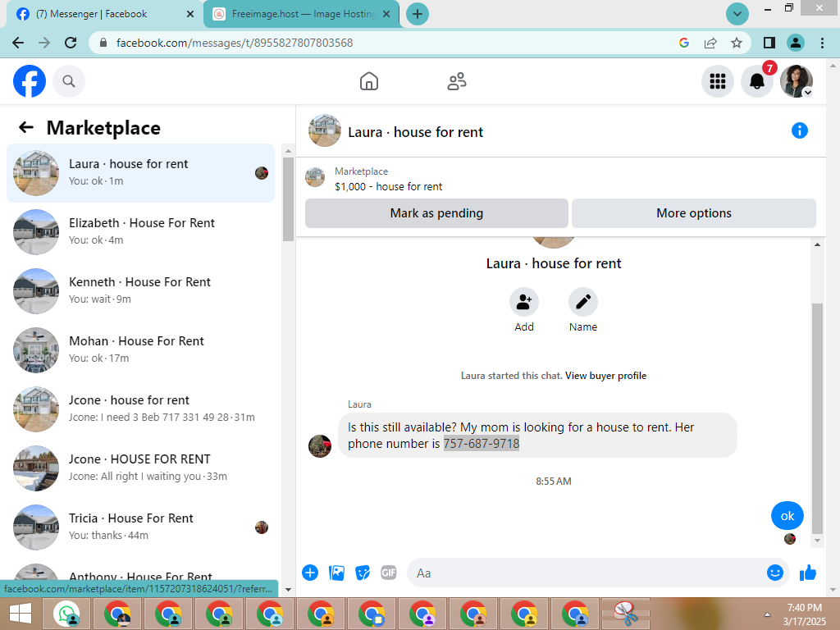This screenshot has width=840, height=630.
Task: Open emoji picker in message box
Action: point(774,573)
